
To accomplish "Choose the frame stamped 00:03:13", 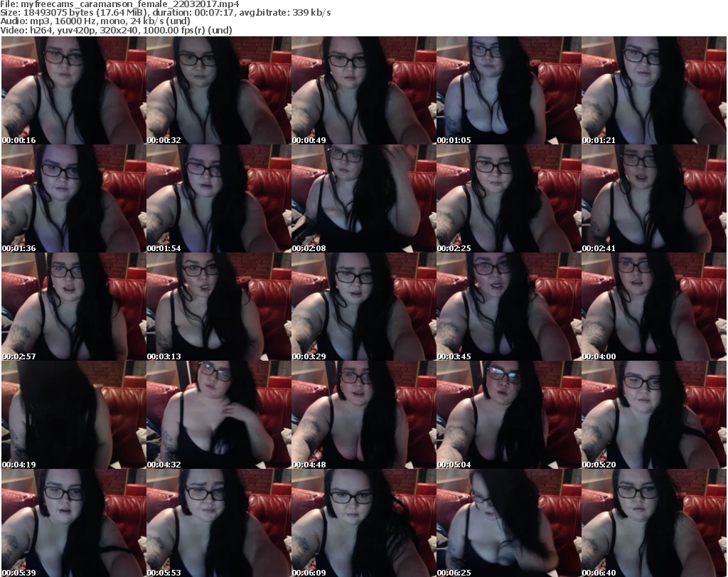I will [x=219, y=307].
